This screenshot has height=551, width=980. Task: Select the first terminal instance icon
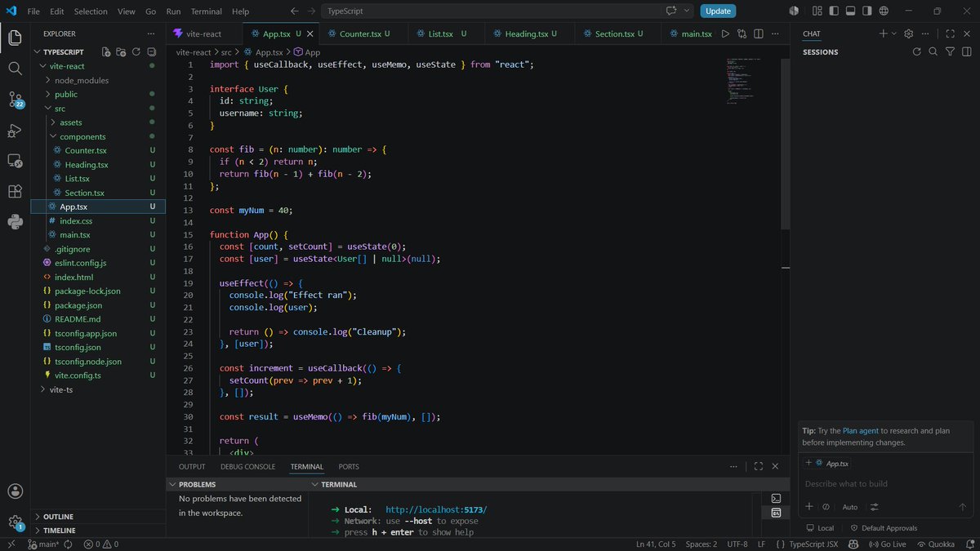pyautogui.click(x=776, y=498)
